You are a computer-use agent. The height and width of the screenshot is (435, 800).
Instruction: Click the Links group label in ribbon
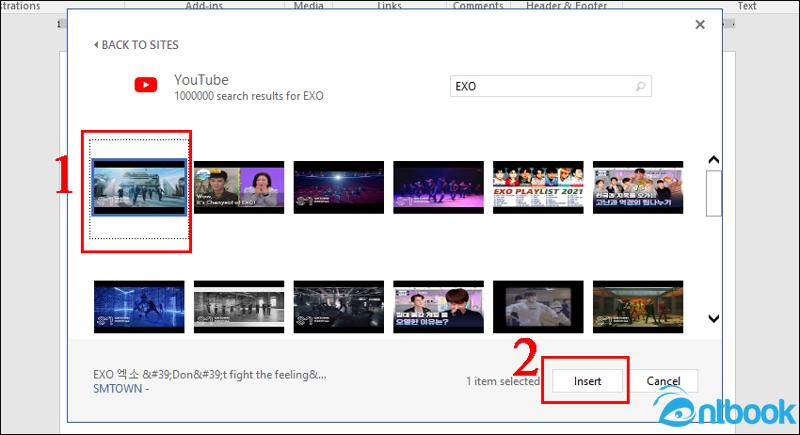pyautogui.click(x=389, y=6)
